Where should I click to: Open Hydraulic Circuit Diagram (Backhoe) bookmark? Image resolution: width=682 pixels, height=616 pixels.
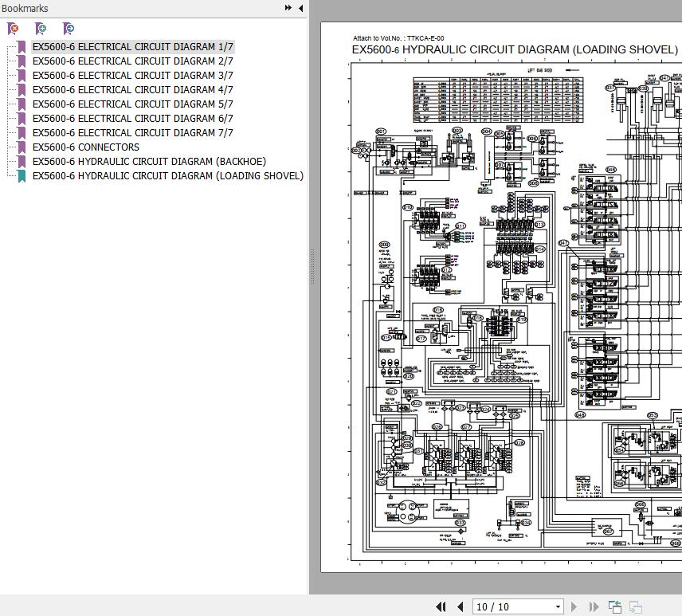click(x=149, y=162)
